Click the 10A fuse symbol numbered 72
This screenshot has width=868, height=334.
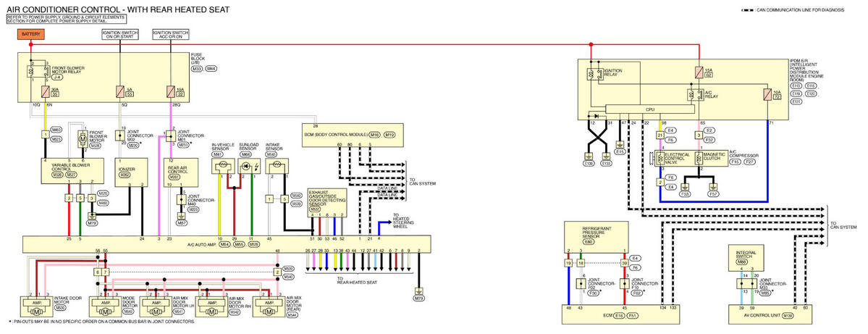pyautogui.click(x=768, y=95)
